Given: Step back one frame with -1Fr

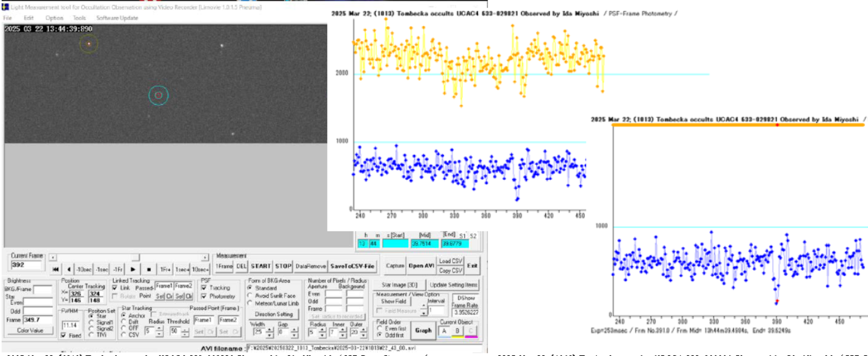Looking at the screenshot, I should tap(118, 269).
